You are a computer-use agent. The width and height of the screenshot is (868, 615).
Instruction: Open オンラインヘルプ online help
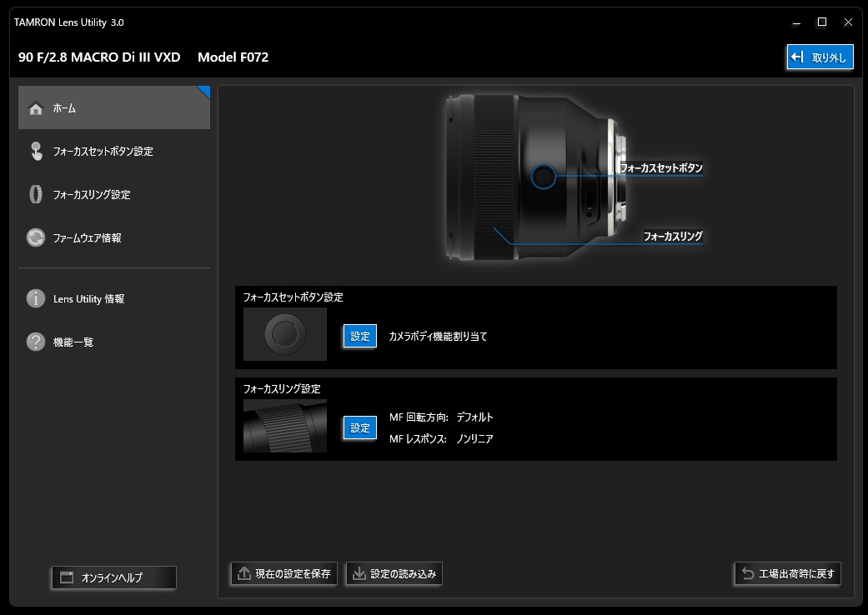pos(113,577)
